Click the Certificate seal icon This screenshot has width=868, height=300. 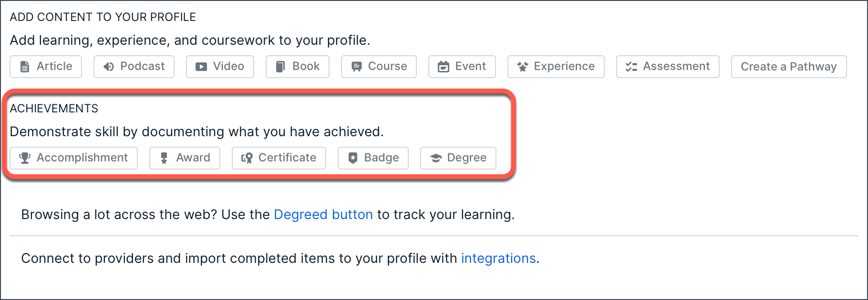[247, 158]
